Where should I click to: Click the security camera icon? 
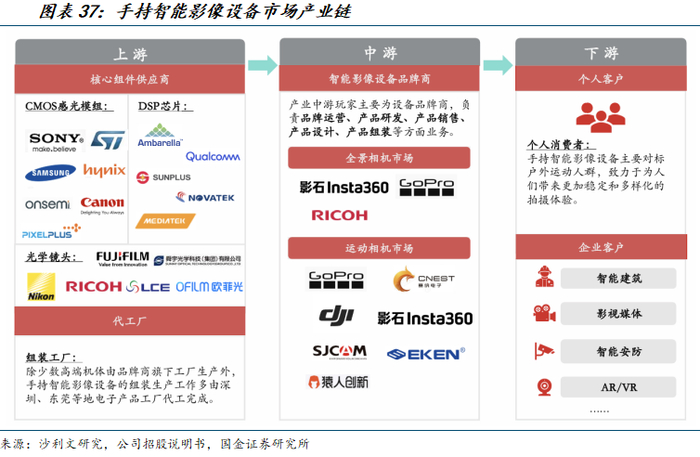tap(544, 351)
